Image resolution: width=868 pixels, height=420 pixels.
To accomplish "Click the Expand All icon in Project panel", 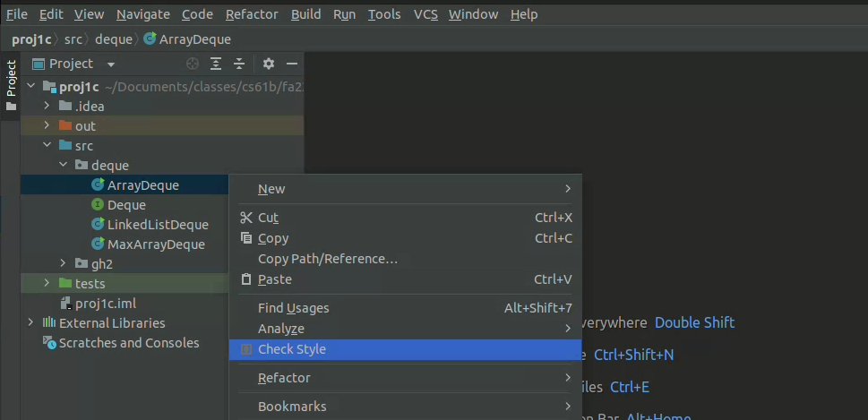I will tap(216, 64).
